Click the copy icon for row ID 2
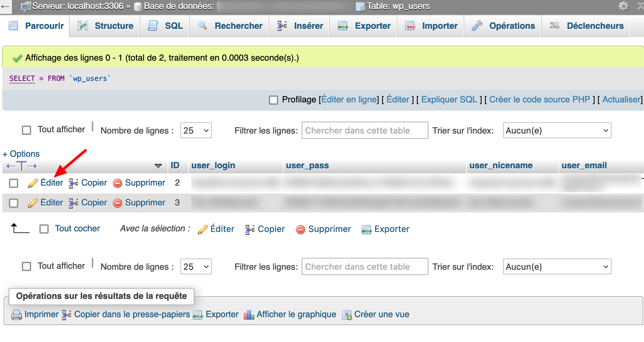 74,183
